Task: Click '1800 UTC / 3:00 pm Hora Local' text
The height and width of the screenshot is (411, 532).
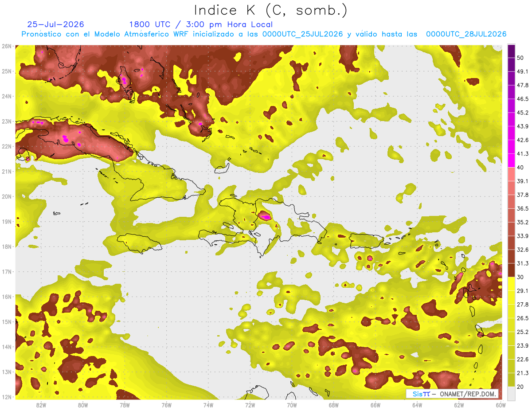Action: 201,24
